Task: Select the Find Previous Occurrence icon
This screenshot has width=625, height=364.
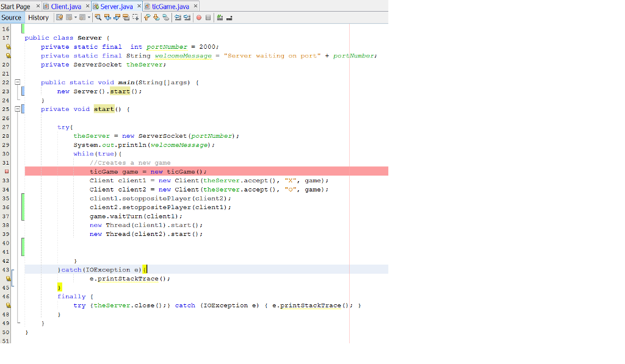Action: click(108, 17)
